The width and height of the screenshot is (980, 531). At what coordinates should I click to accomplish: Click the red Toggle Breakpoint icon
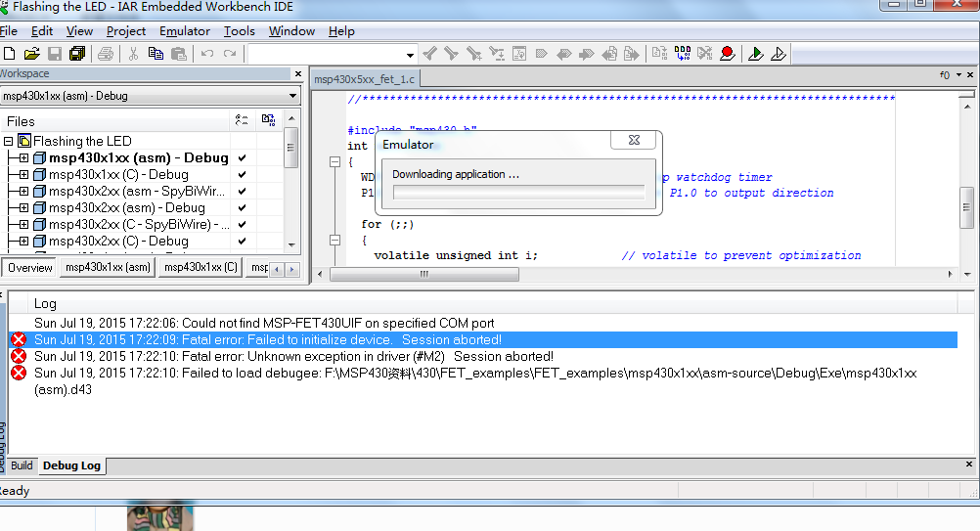[728, 55]
